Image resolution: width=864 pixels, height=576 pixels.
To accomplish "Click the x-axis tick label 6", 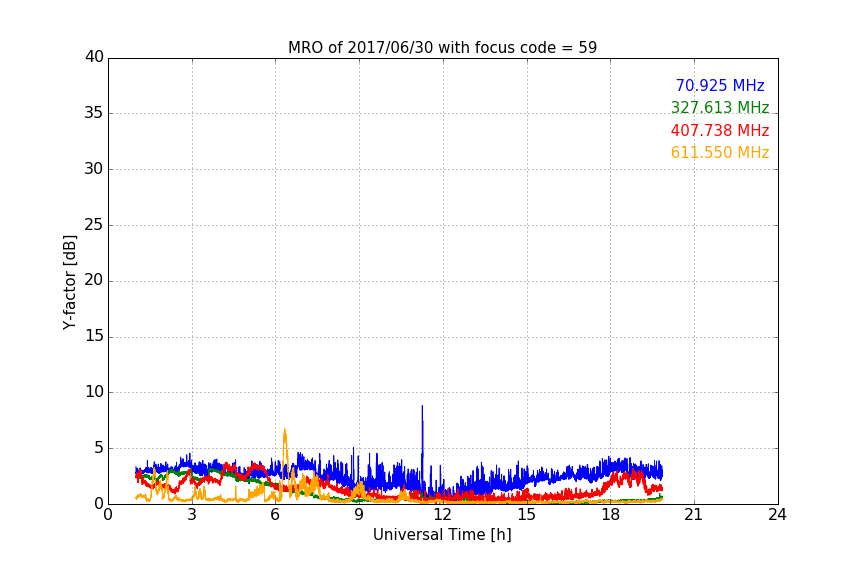I will pyautogui.click(x=275, y=515).
